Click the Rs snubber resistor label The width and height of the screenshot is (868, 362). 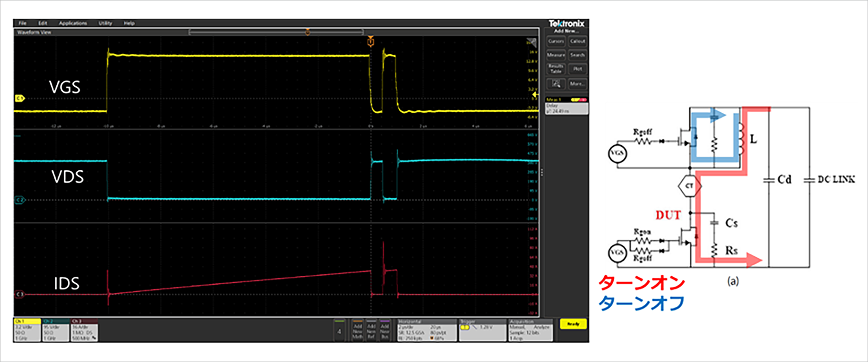pos(731,250)
